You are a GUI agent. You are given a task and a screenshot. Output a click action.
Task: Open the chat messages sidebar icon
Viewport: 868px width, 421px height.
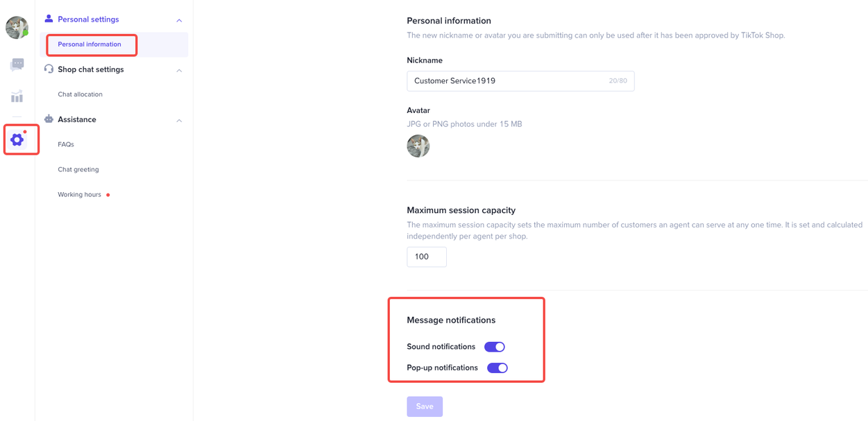[17, 65]
